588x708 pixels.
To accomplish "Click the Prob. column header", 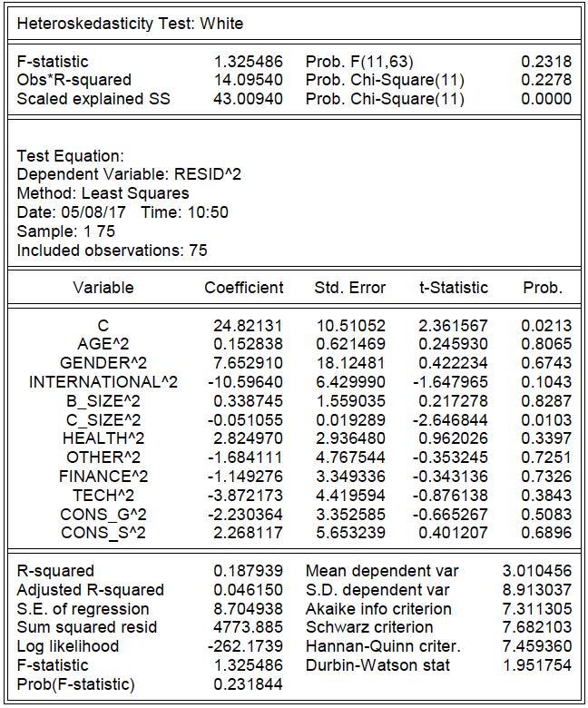I will pos(543,288).
